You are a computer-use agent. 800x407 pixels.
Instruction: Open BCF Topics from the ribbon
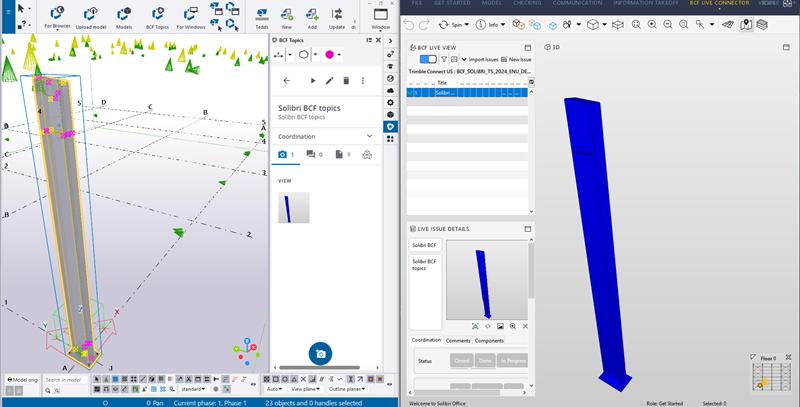pos(157,17)
